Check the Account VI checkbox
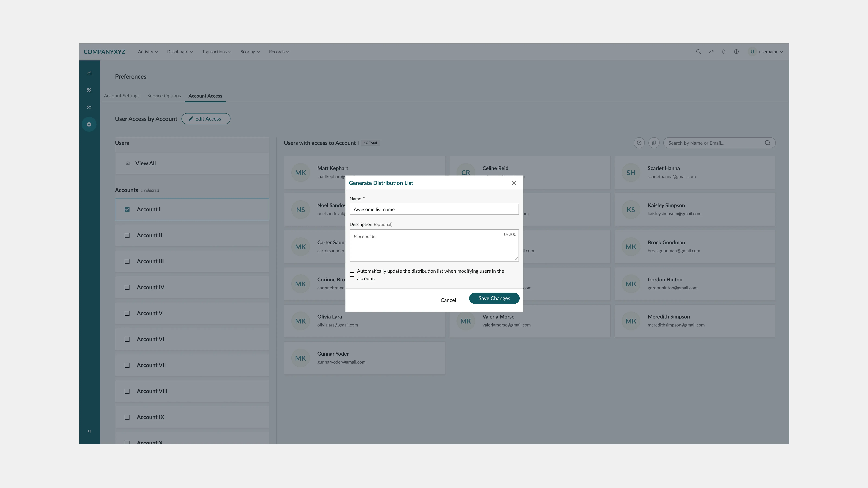The image size is (868, 488). (x=127, y=339)
